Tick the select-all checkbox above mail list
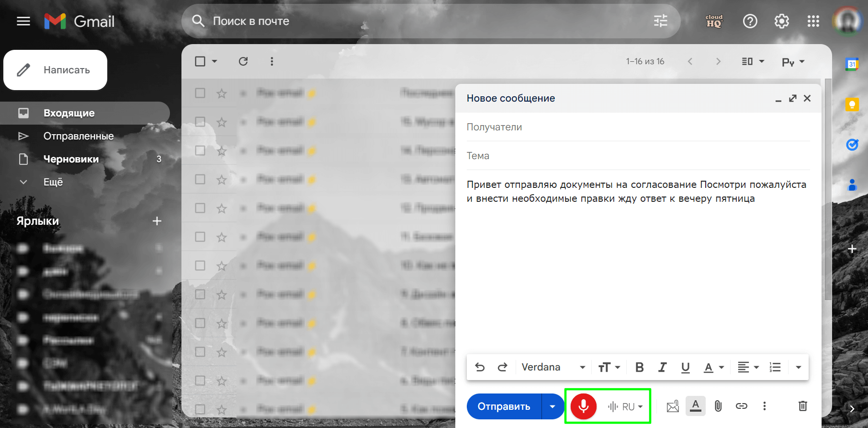Image resolution: width=868 pixels, height=428 pixels. tap(200, 61)
